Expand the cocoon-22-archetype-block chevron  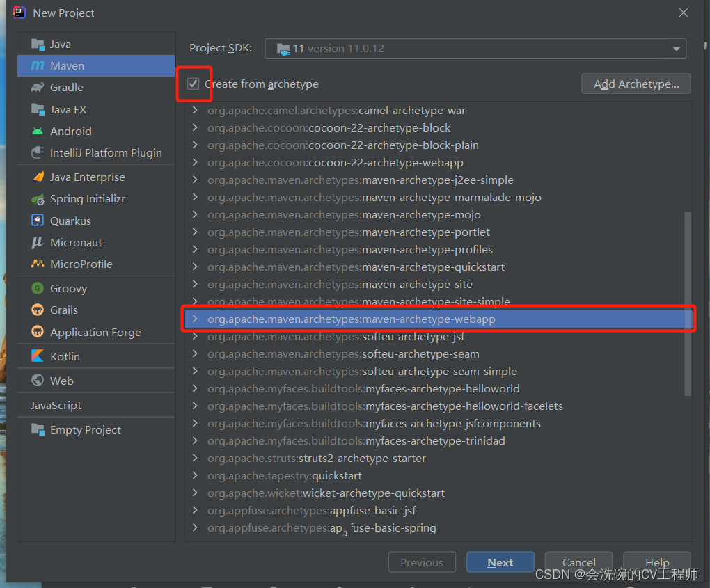click(x=195, y=127)
